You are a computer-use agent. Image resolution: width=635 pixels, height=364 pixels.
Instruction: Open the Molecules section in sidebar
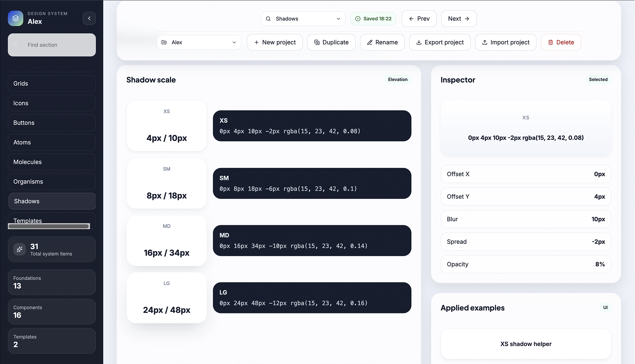point(52,162)
